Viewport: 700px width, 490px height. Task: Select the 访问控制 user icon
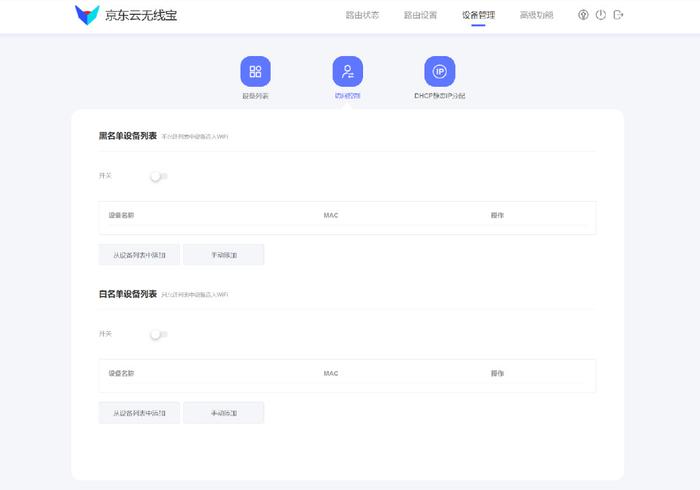pos(348,71)
